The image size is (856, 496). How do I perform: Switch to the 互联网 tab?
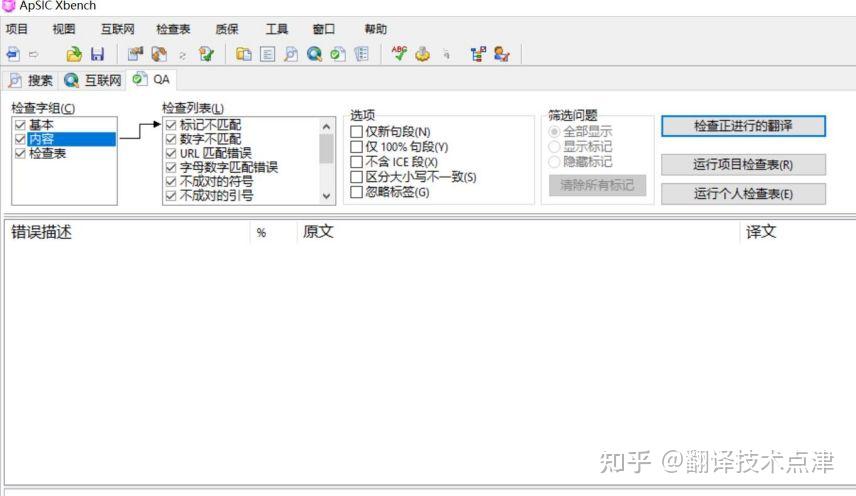92,80
